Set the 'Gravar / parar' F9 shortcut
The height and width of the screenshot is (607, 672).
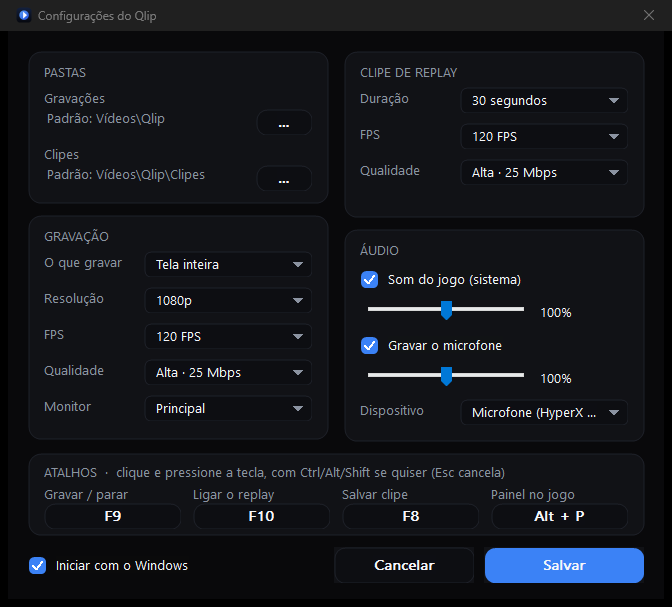[113, 516]
